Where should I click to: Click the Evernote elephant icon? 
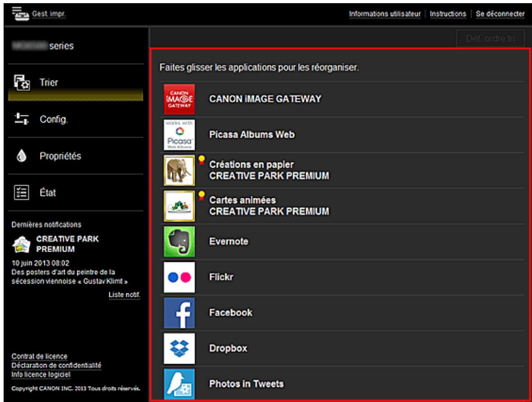pos(179,242)
